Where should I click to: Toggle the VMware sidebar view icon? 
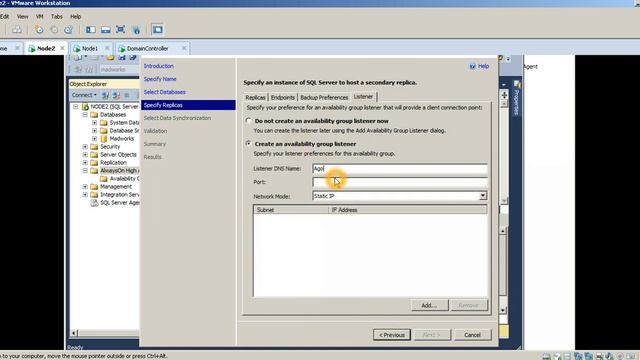pos(91,29)
